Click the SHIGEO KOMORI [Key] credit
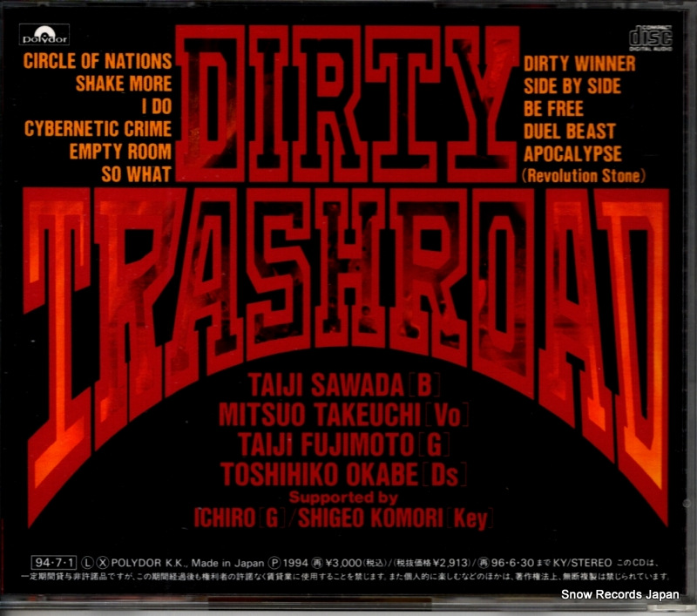The height and width of the screenshot is (616, 697). tap(396, 518)
